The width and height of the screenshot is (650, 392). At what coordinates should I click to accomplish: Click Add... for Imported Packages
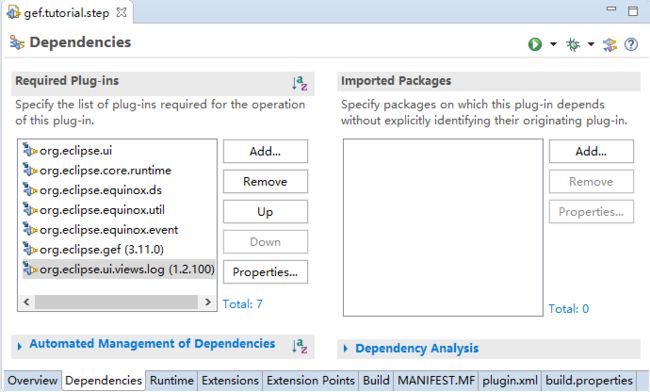[x=591, y=151]
